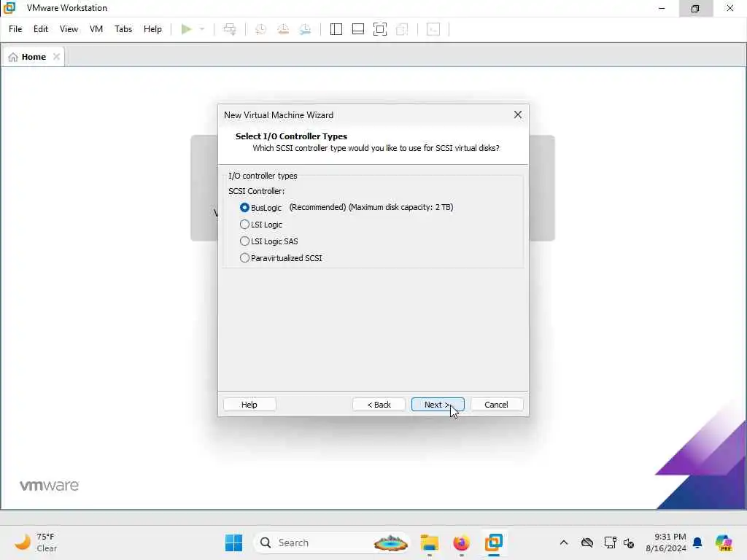Open File Explorer from taskbar
Viewport: 747px width, 560px height.
(x=429, y=542)
